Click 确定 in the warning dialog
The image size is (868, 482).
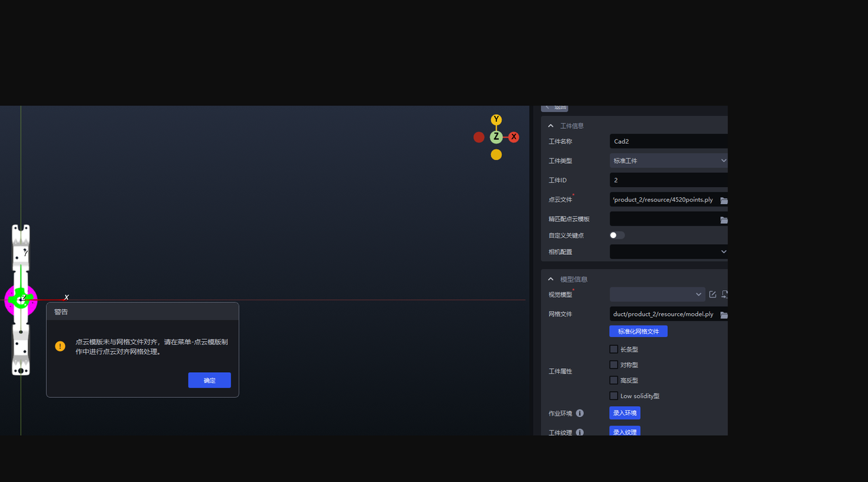[210, 380]
